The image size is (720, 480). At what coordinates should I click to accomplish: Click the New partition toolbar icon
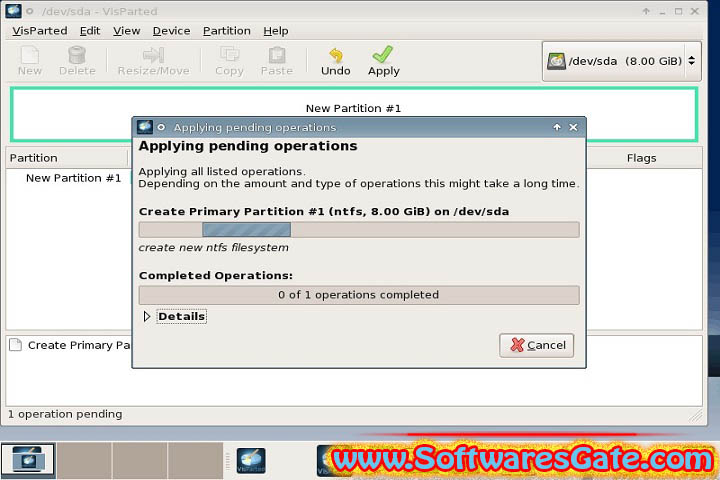click(x=30, y=61)
